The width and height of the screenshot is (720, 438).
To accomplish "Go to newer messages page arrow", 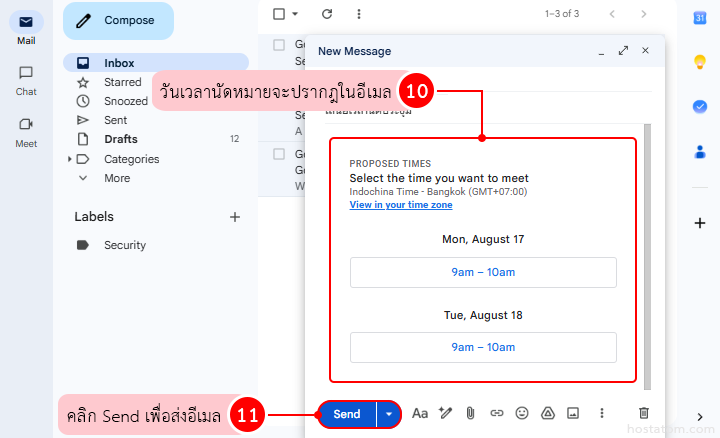I will [612, 14].
